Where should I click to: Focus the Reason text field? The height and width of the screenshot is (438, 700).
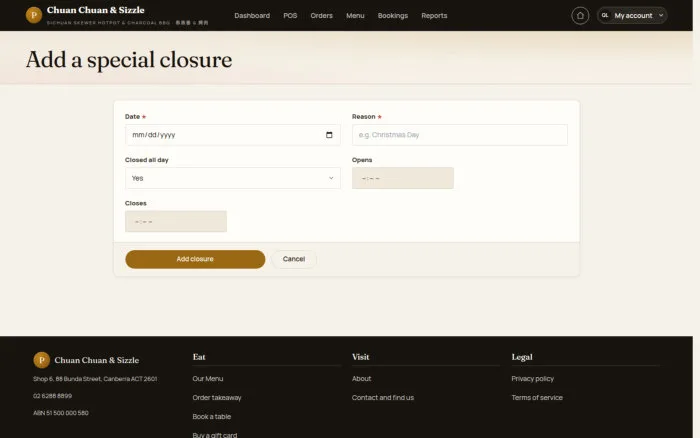point(460,135)
